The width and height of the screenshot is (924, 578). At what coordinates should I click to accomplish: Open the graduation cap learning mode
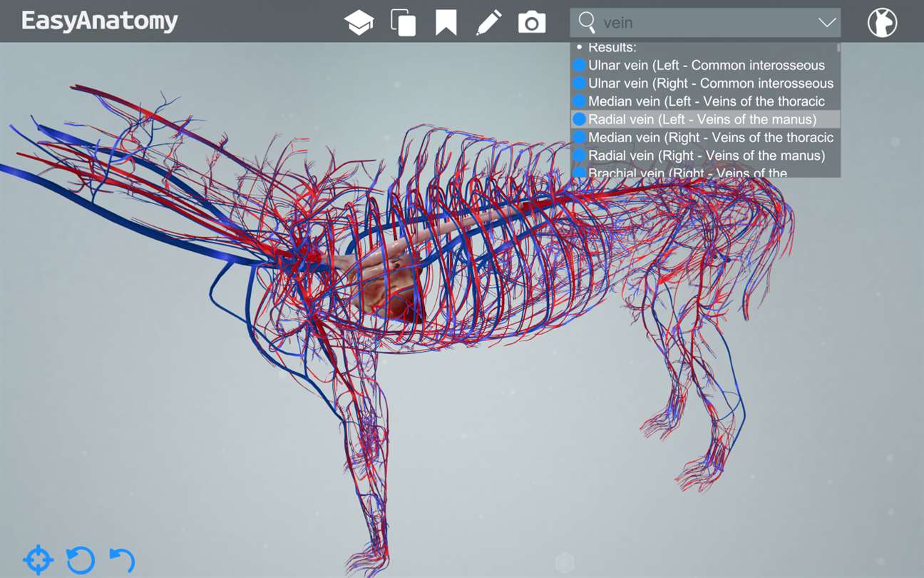[359, 23]
